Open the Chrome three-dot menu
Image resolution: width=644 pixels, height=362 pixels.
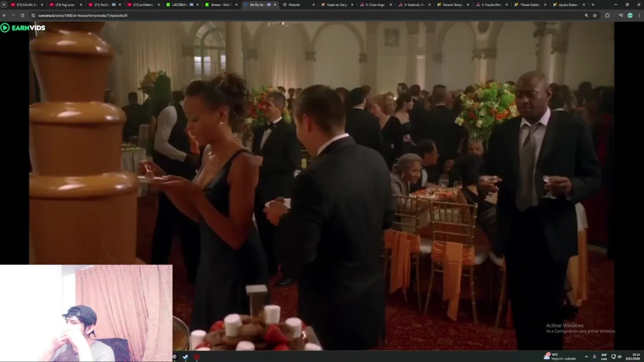point(638,16)
